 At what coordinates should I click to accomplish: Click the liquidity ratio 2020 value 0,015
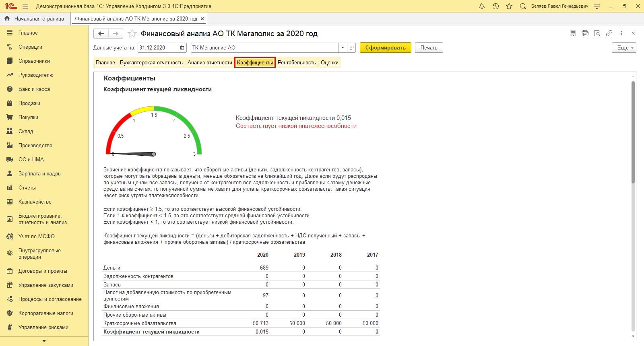click(x=262, y=332)
